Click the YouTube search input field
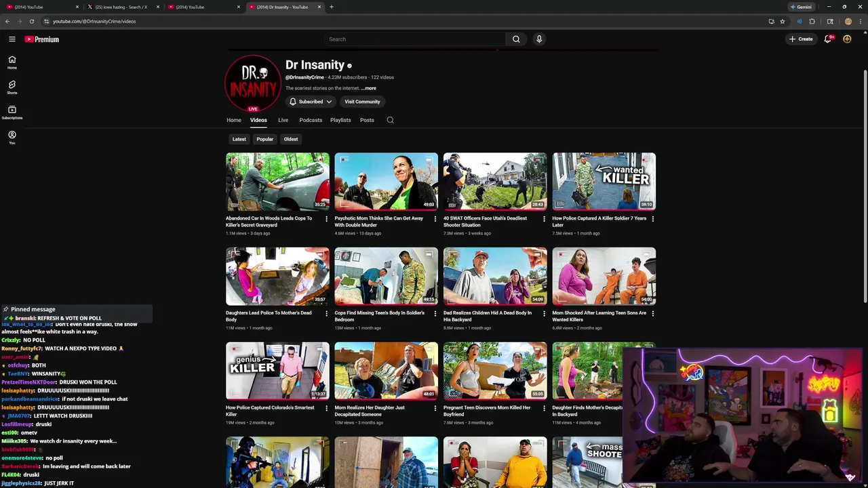 click(414, 39)
